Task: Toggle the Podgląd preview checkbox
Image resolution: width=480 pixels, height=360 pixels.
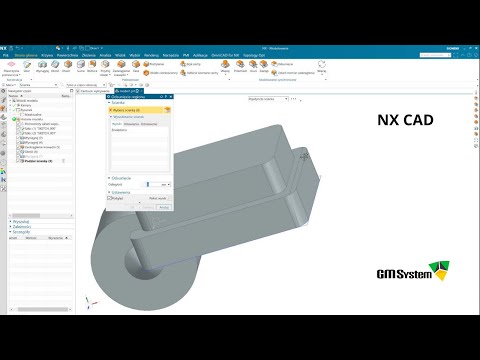Action: tap(109, 198)
